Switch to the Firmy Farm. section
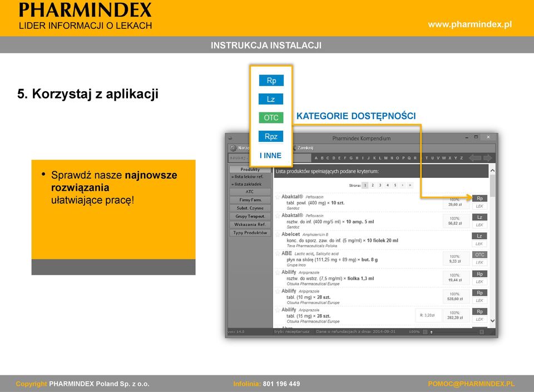 tap(250, 200)
